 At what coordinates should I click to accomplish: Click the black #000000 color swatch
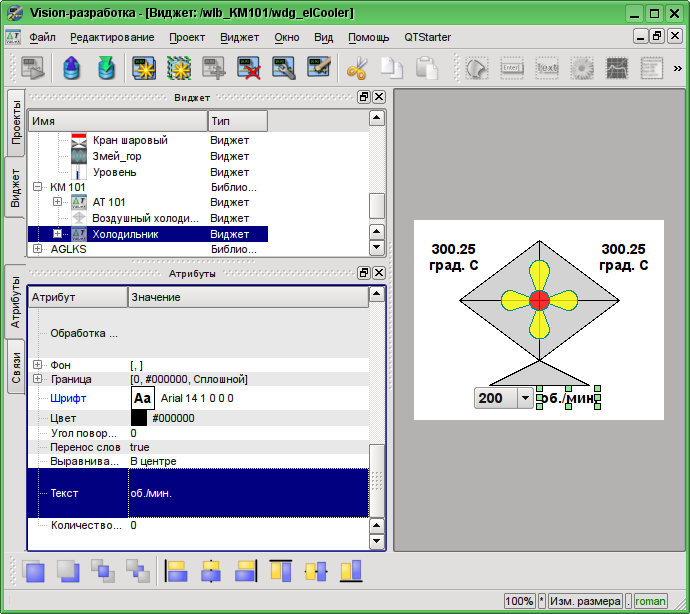139,418
